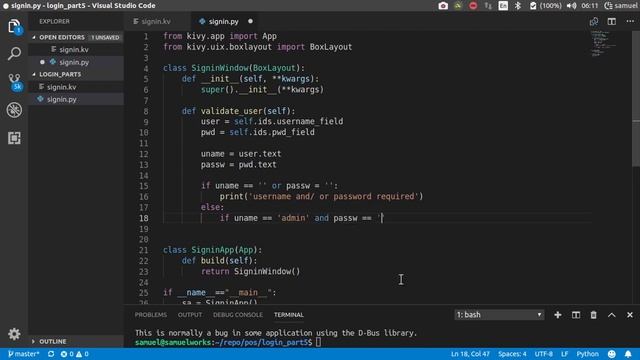Open the editor more actions ellipsis
Image resolution: width=640 pixels, height=360 pixels.
(x=630, y=21)
